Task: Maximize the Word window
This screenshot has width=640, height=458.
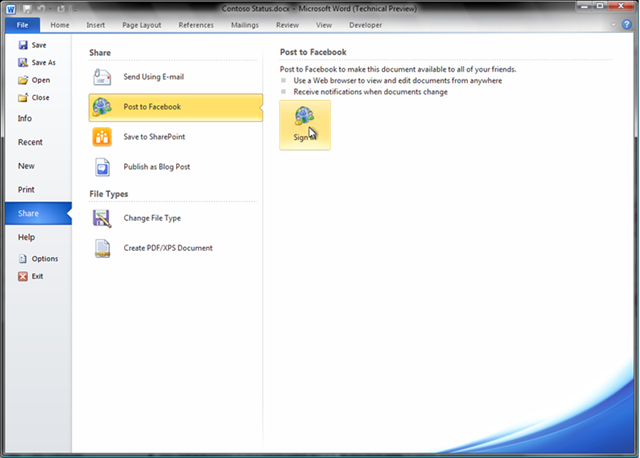Action: click(x=600, y=6)
